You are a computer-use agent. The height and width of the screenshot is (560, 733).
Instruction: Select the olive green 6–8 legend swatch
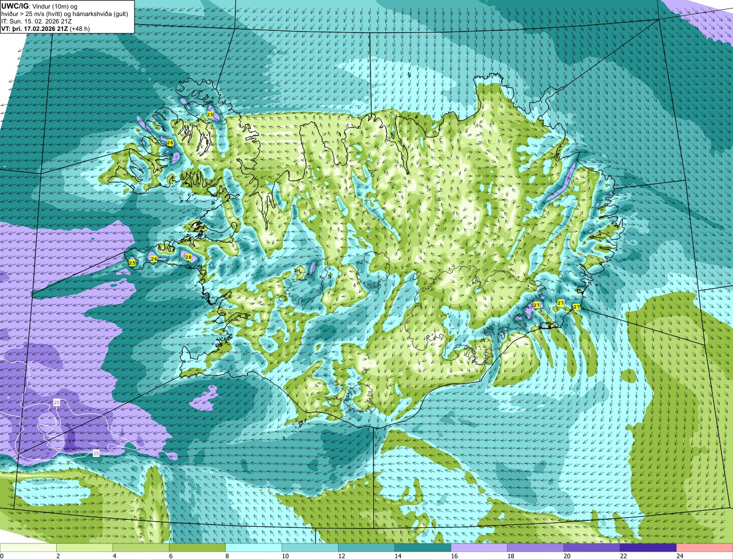point(198,547)
